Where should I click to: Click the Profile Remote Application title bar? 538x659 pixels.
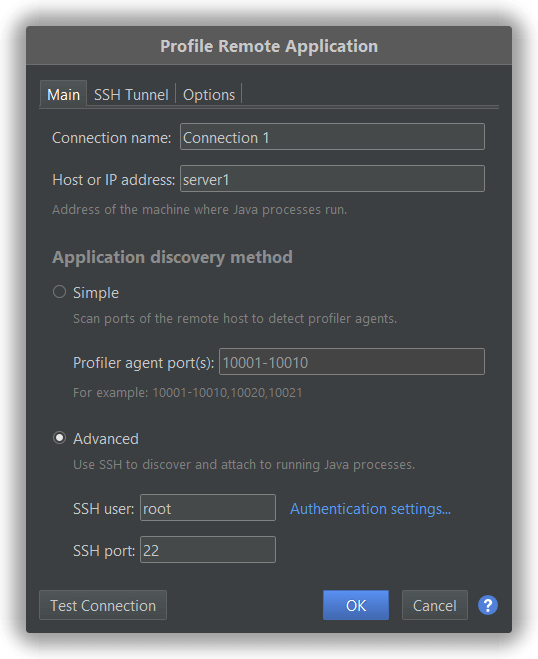(269, 46)
